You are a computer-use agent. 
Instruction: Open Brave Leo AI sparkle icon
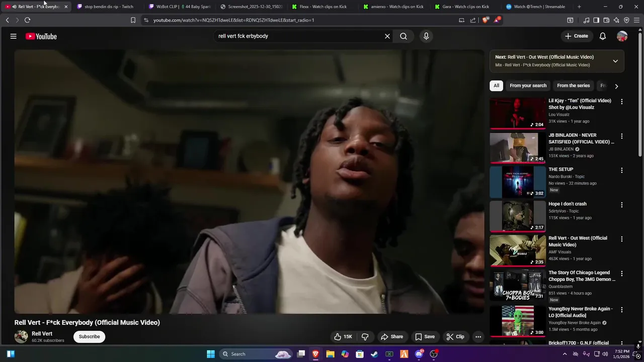pyautogui.click(x=616, y=20)
